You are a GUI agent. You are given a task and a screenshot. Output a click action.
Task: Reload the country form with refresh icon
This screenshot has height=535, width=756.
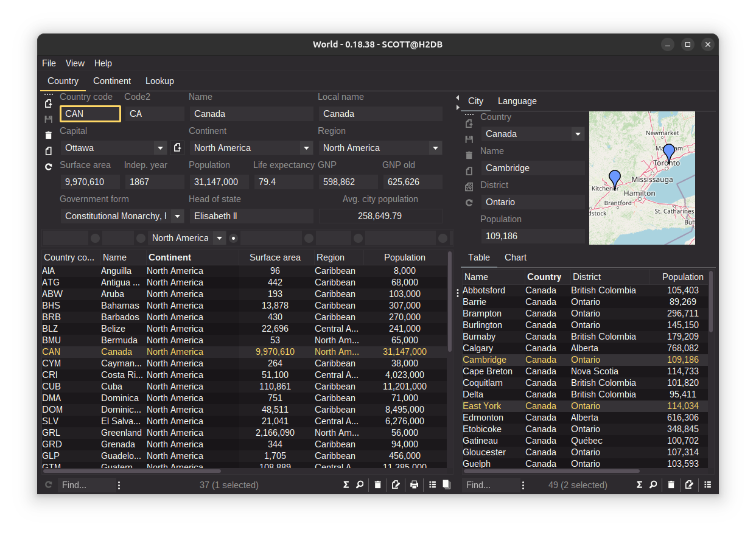pyautogui.click(x=49, y=167)
